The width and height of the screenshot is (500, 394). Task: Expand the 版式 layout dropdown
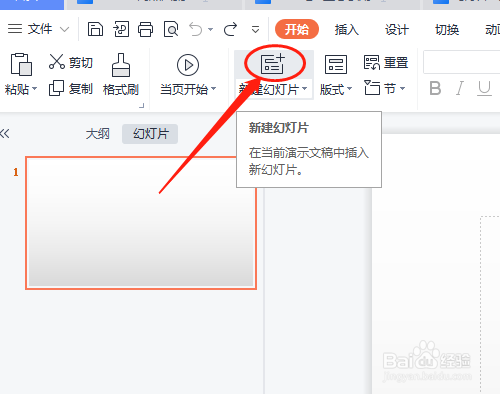click(x=349, y=89)
